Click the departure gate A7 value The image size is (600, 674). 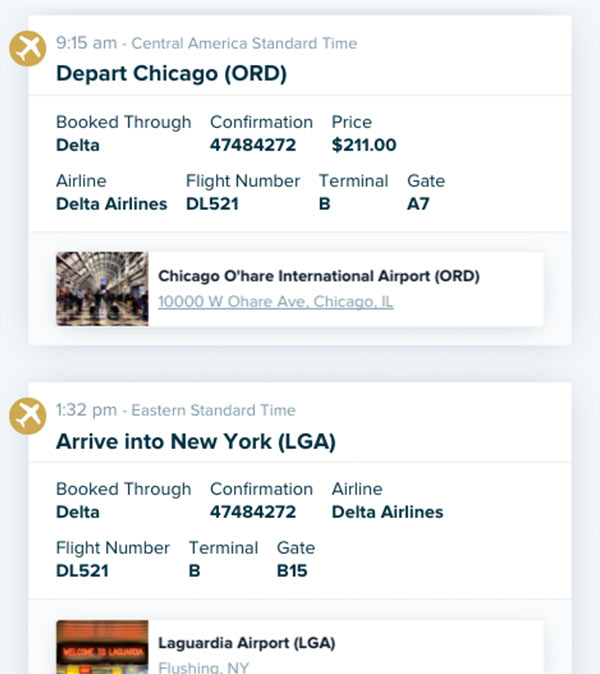click(418, 204)
